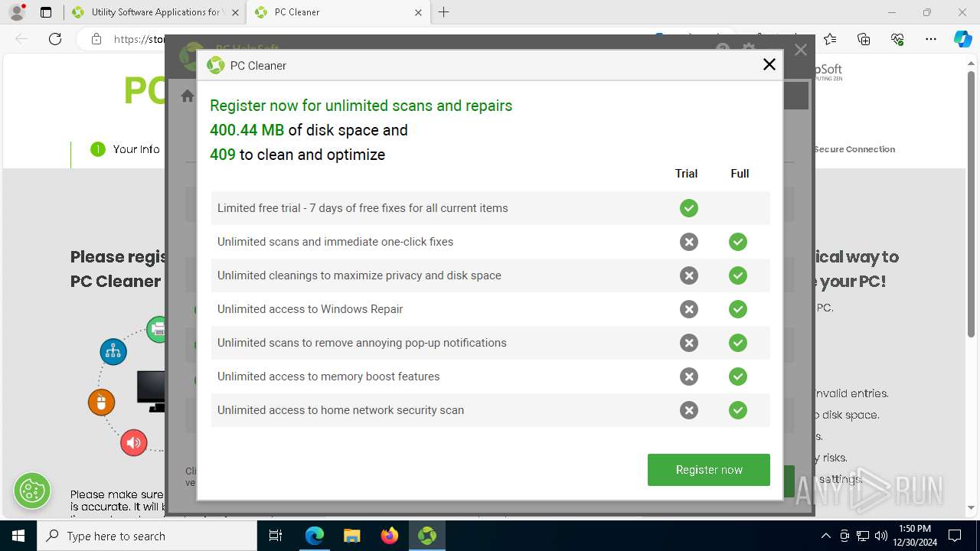This screenshot has height=551, width=980.
Task: Click Trial X icon for memory boost row
Action: 689,377
